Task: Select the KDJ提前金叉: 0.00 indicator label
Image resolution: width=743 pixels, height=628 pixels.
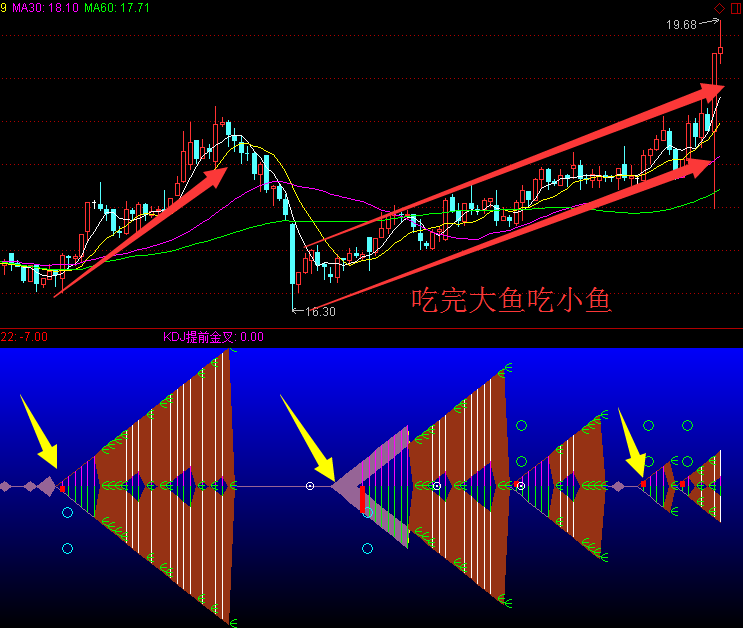Action: coord(213,337)
